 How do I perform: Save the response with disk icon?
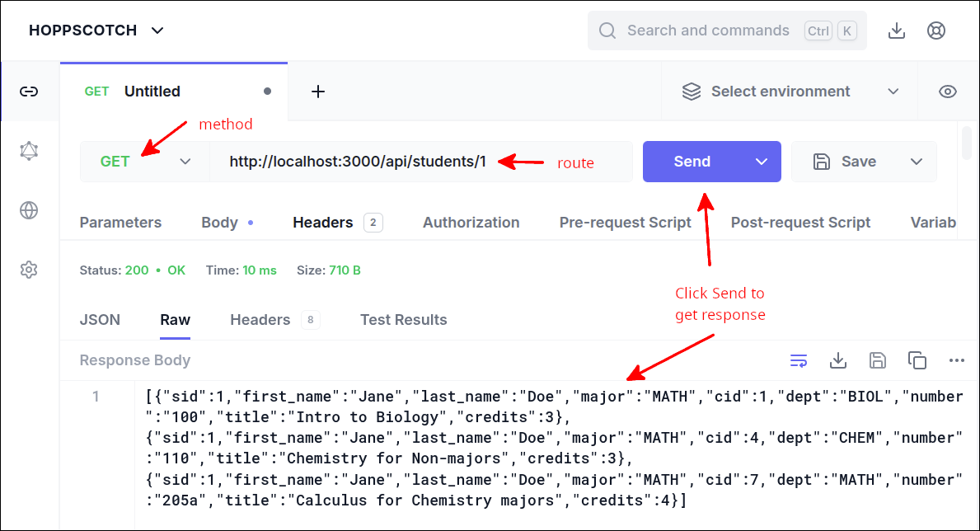coord(878,360)
